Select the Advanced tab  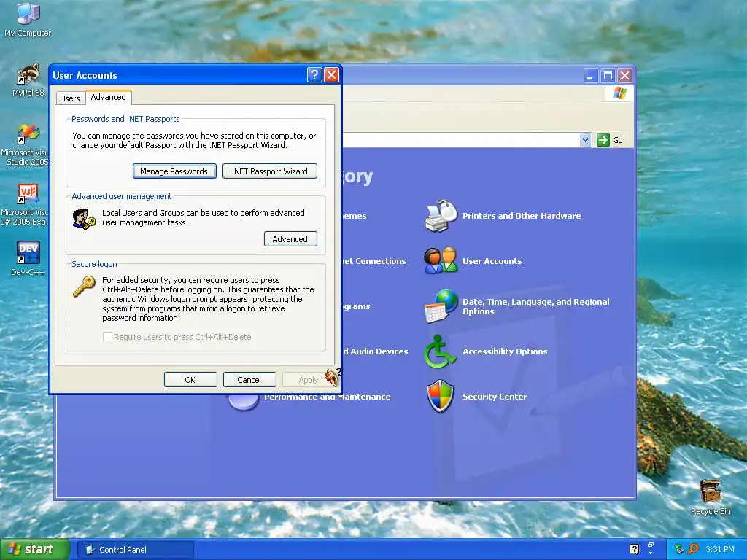(108, 97)
